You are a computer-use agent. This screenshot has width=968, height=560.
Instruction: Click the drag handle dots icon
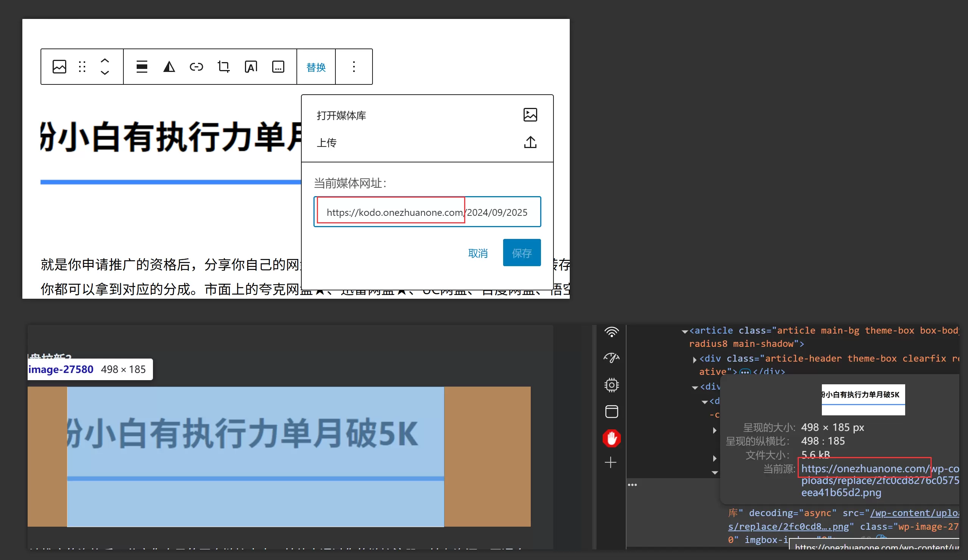(x=82, y=67)
